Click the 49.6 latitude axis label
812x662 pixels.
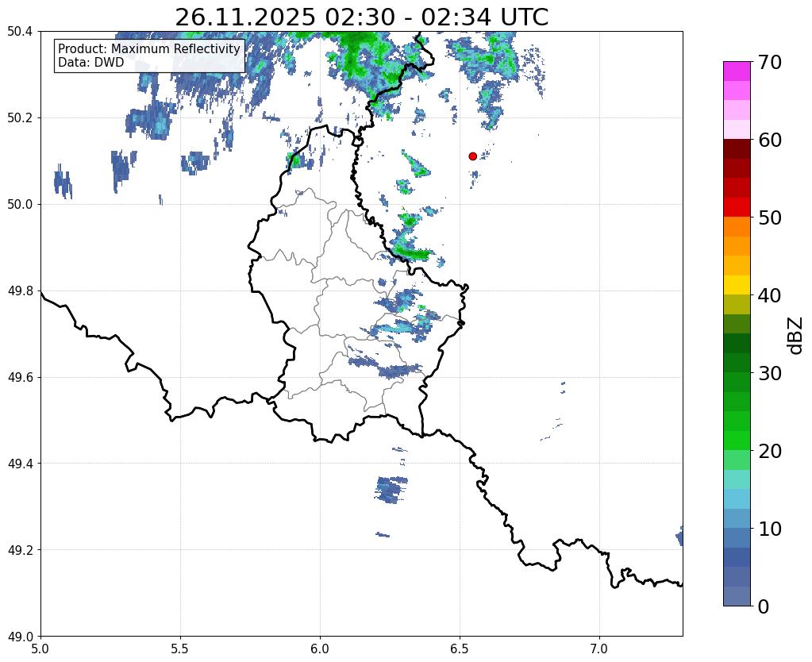pos(20,378)
